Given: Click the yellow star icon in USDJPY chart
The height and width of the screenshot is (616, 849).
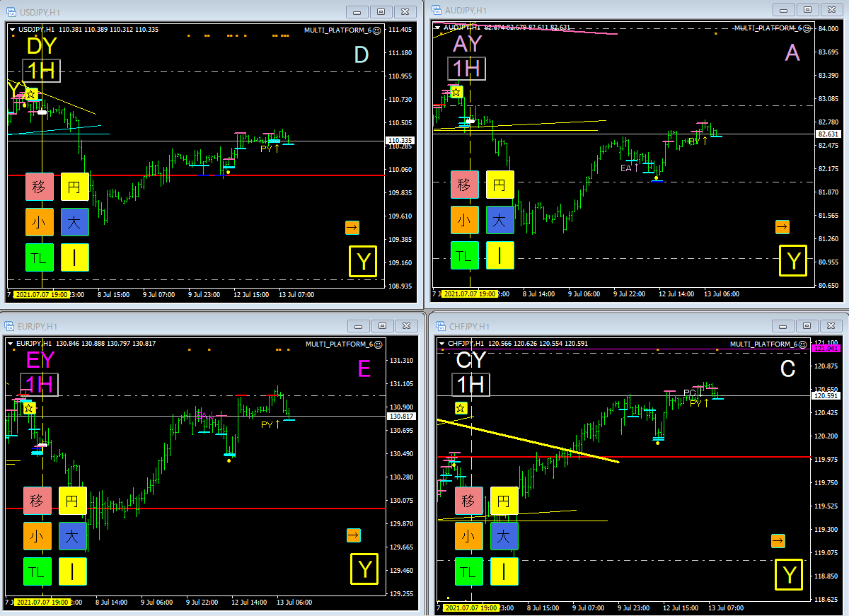Looking at the screenshot, I should coord(31,93).
